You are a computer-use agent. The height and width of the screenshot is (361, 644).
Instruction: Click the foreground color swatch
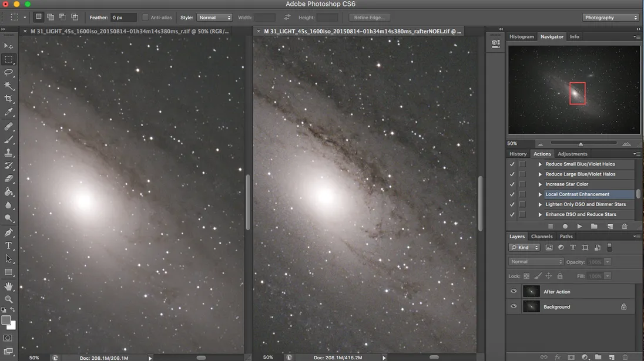pyautogui.click(x=6, y=320)
